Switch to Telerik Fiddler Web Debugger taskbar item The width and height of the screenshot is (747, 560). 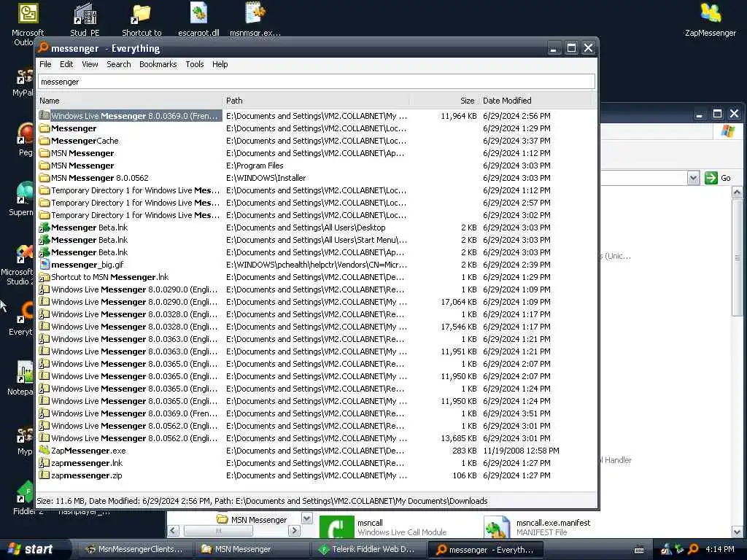tap(368, 549)
